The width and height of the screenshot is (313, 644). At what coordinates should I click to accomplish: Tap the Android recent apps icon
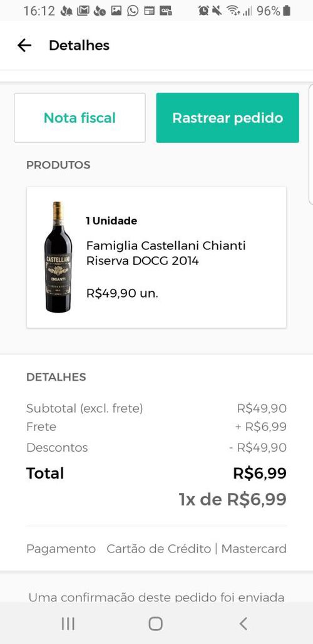68,623
